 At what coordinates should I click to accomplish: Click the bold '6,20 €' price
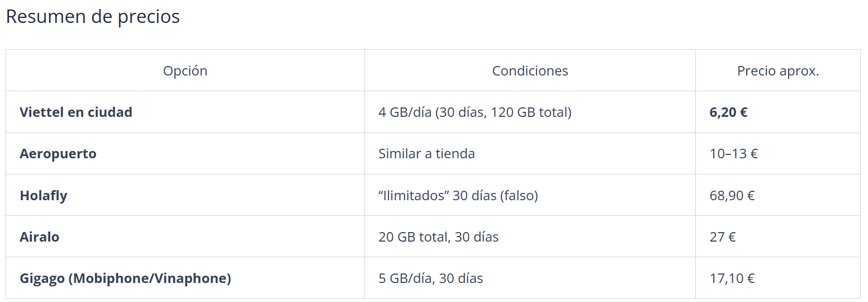coord(728,112)
